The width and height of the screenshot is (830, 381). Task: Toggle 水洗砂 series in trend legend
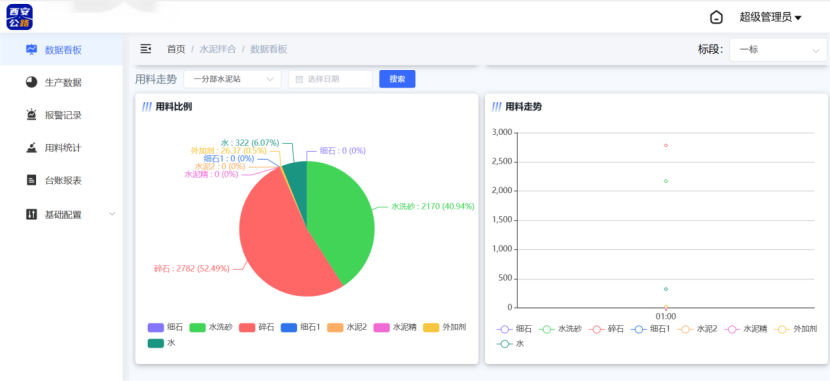coord(561,329)
